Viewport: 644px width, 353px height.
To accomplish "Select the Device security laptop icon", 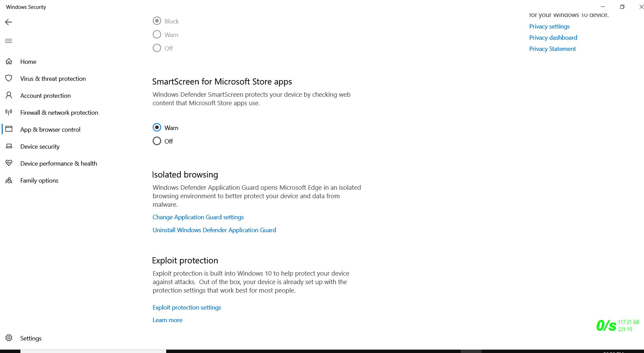I will [9, 146].
